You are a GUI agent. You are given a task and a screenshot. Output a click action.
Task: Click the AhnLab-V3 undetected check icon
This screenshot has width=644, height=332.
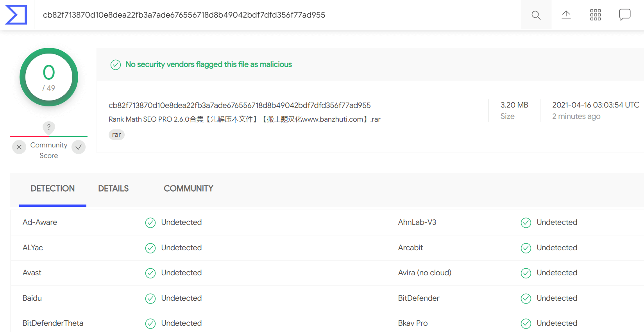(526, 223)
